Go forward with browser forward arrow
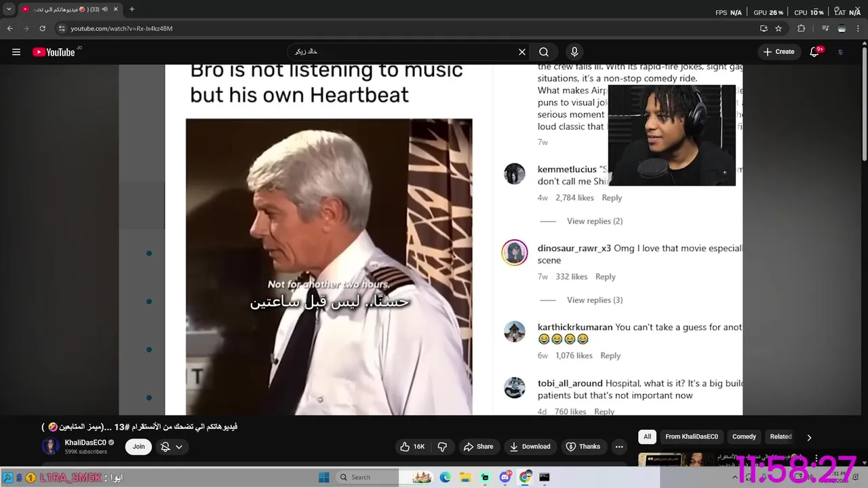Screen dimensions: 868x488 pos(26,28)
